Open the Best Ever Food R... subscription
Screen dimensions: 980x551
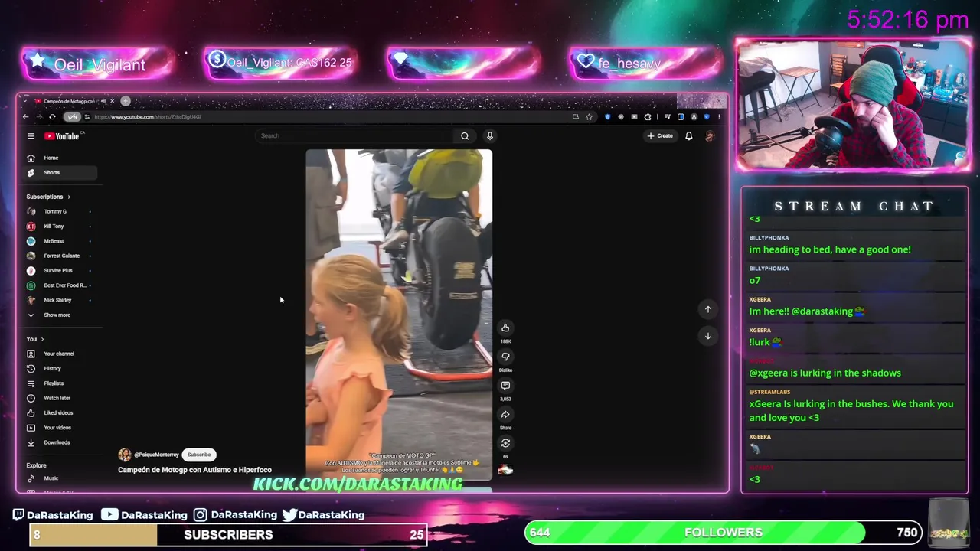[60, 285]
